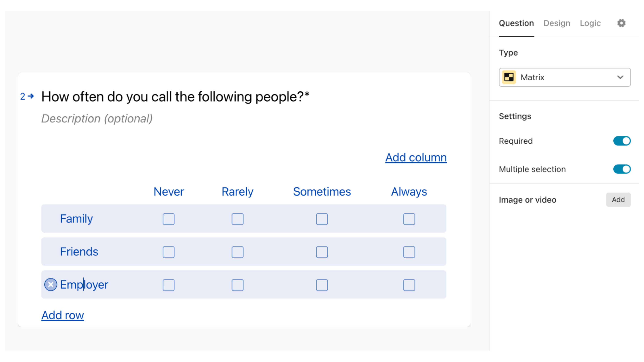Screen dimensions: 644x362
Task: Open the Logic tab
Action: tap(590, 23)
